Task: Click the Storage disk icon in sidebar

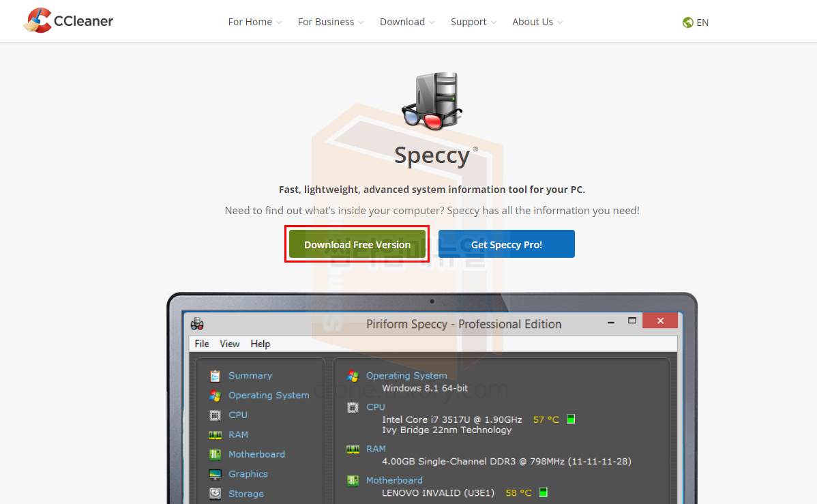Action: pos(216,494)
